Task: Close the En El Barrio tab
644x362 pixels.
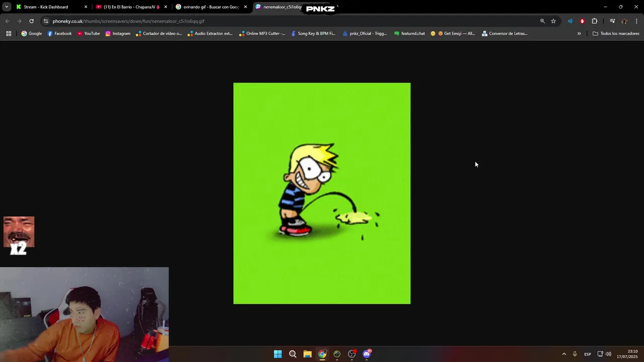Action: [x=166, y=7]
